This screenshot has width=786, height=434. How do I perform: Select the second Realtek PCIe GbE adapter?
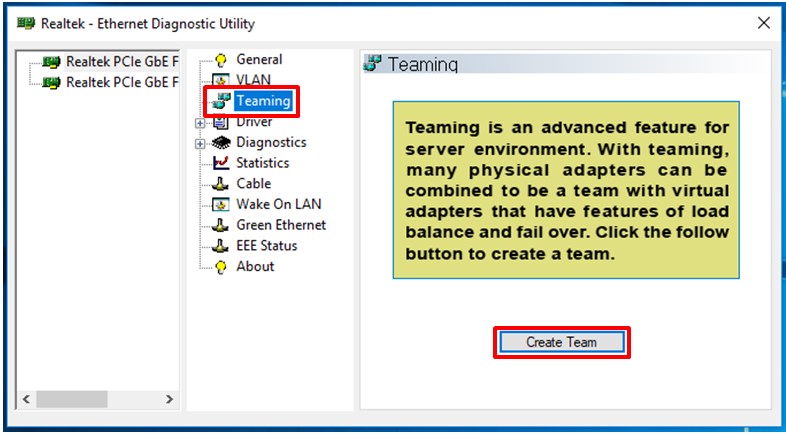pos(122,82)
